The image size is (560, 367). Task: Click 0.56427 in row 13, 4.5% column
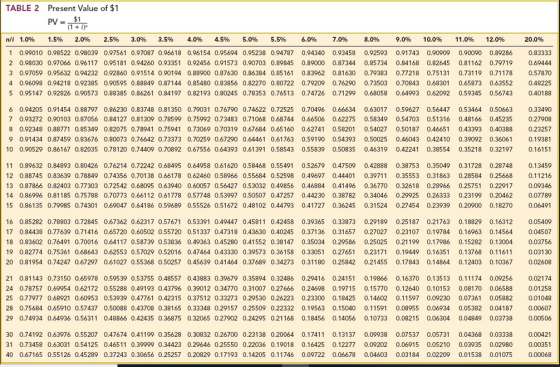point(226,186)
